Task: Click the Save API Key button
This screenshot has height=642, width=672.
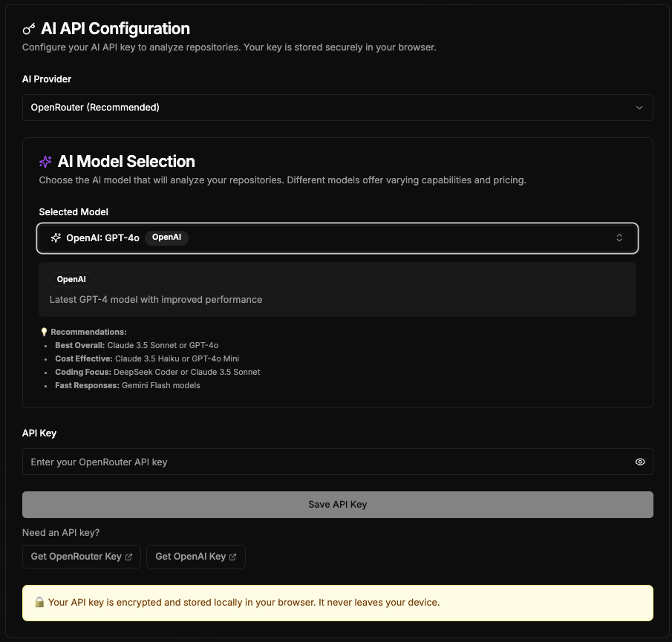Action: [336, 504]
